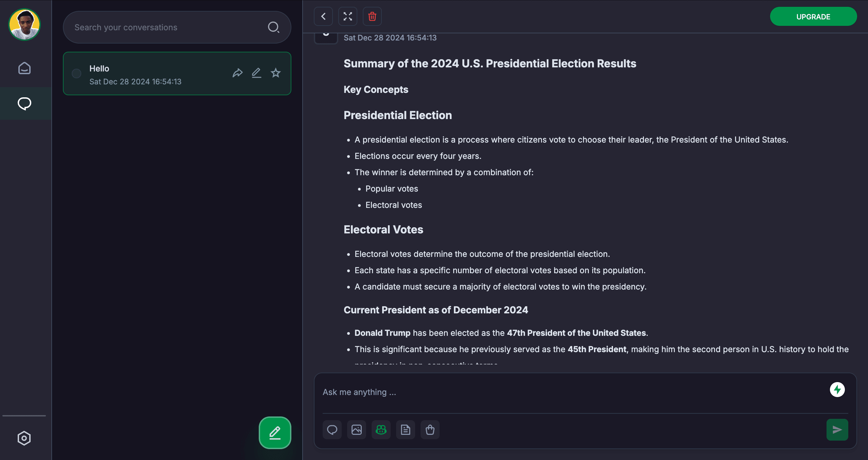
Task: Select the image generation mode icon
Action: coord(357,430)
